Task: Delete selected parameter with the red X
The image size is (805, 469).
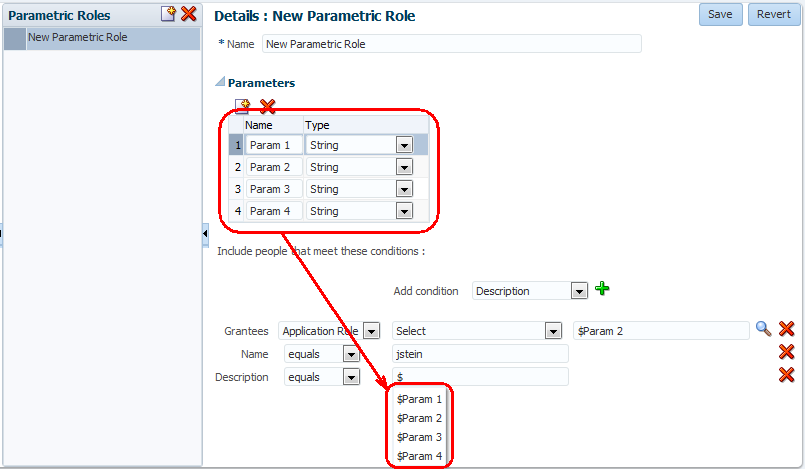Action: (267, 106)
